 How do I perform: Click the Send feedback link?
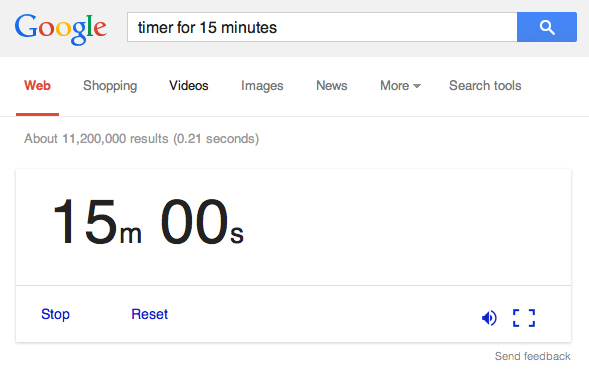(x=532, y=356)
